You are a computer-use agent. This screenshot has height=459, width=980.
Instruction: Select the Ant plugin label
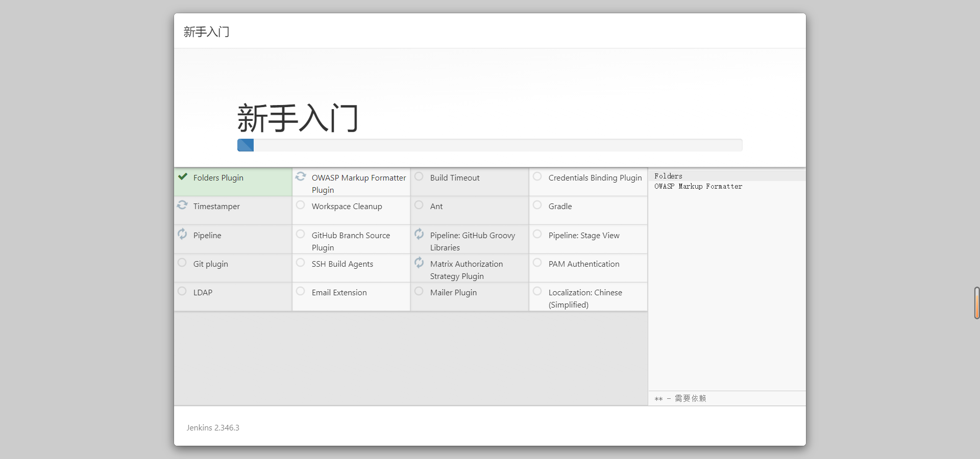[436, 207]
